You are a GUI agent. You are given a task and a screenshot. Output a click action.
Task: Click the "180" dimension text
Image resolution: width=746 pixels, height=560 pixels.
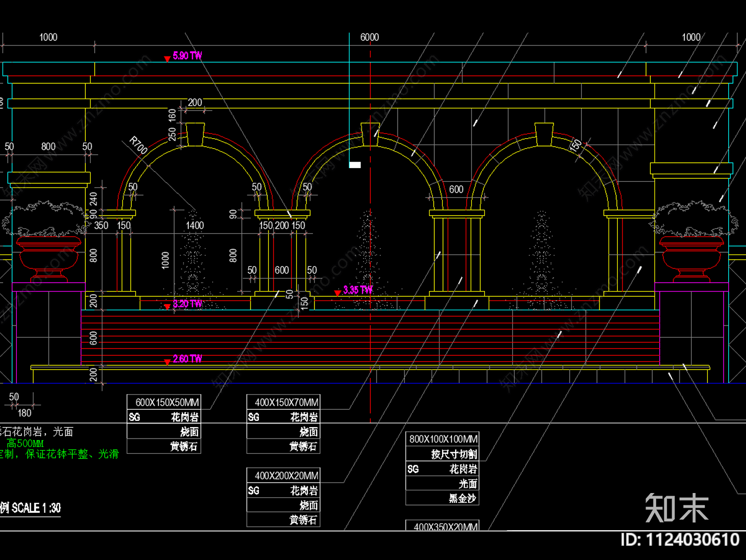[x=25, y=413]
